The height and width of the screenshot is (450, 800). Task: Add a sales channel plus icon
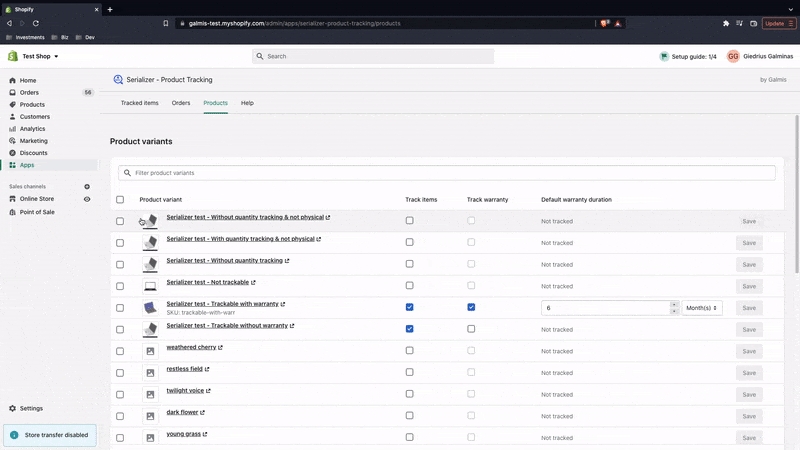(87, 187)
